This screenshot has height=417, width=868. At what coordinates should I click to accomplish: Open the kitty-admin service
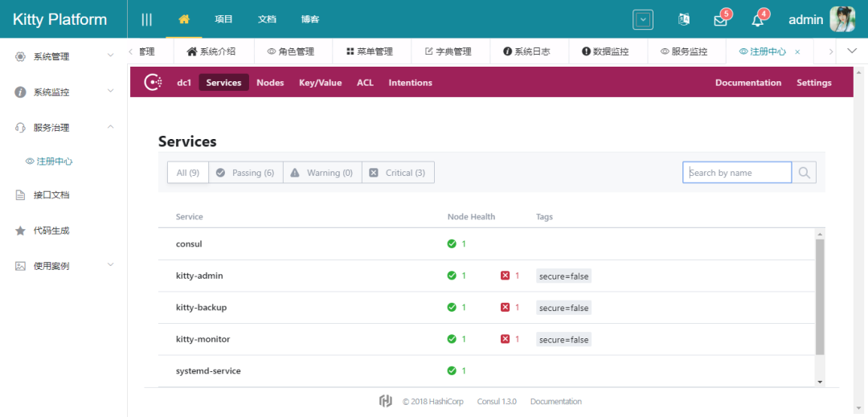[x=199, y=276]
